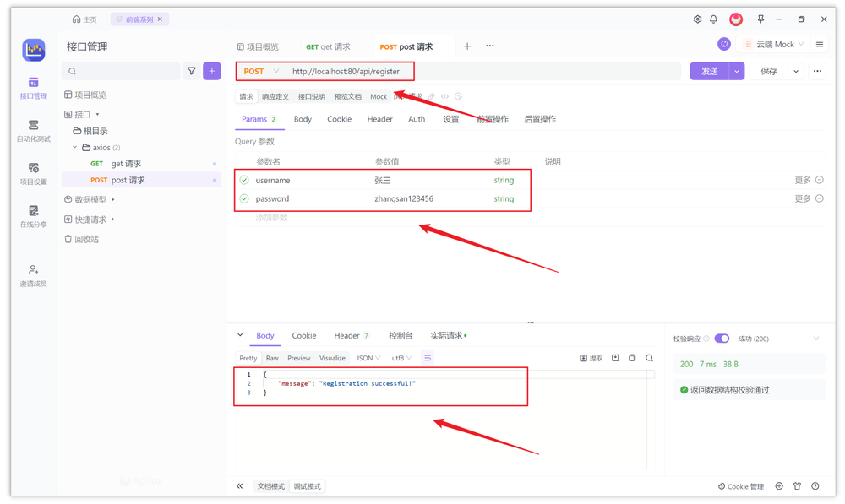Switch to 文档模式
This screenshot has height=504, width=845.
(x=271, y=486)
